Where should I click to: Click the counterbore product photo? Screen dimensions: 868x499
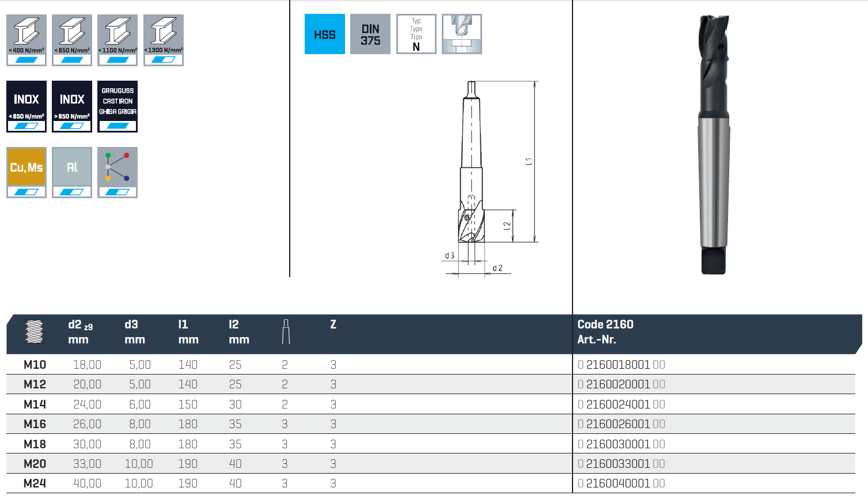(x=714, y=144)
